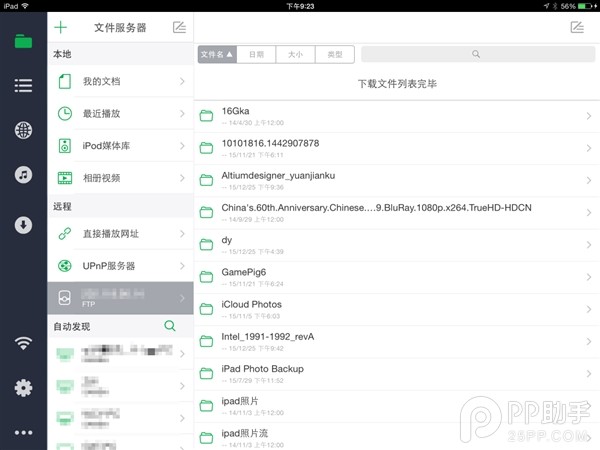Open the China's.60th.Anniversary BluRay folder
This screenshot has width=600, height=450.
click(x=397, y=213)
